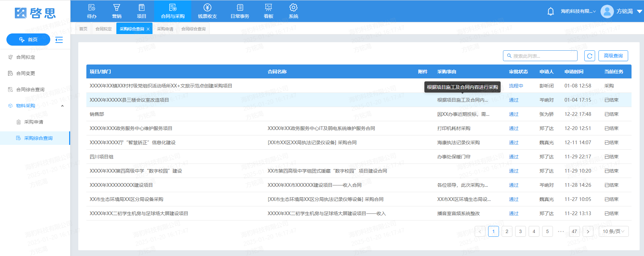This screenshot has height=256, width=644.
Task: Go to page 5
Action: (x=547, y=231)
